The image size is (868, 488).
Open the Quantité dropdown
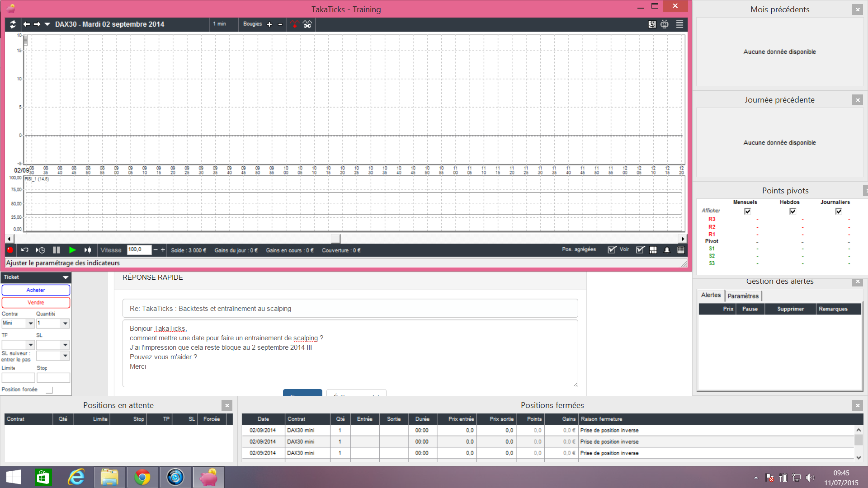pyautogui.click(x=65, y=324)
